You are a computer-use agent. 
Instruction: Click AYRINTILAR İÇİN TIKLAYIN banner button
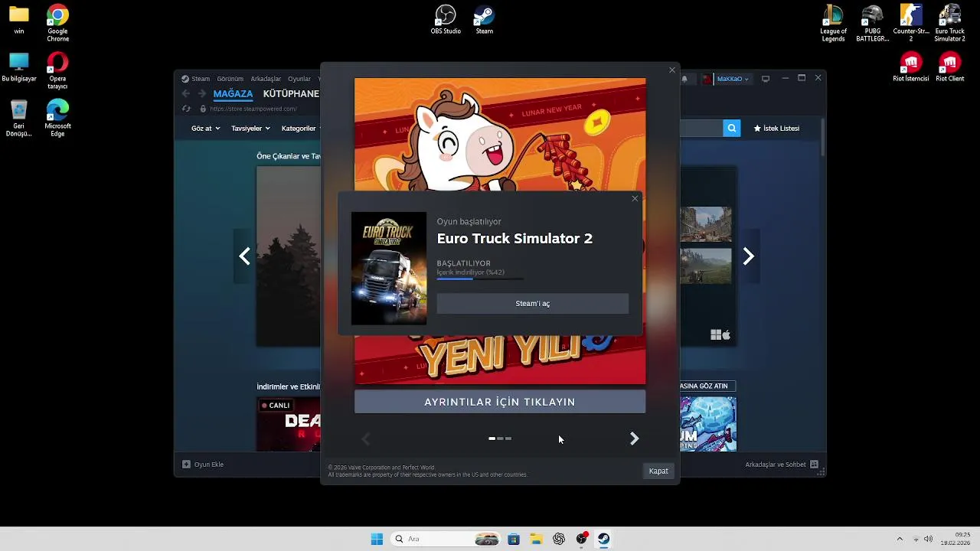click(x=500, y=402)
